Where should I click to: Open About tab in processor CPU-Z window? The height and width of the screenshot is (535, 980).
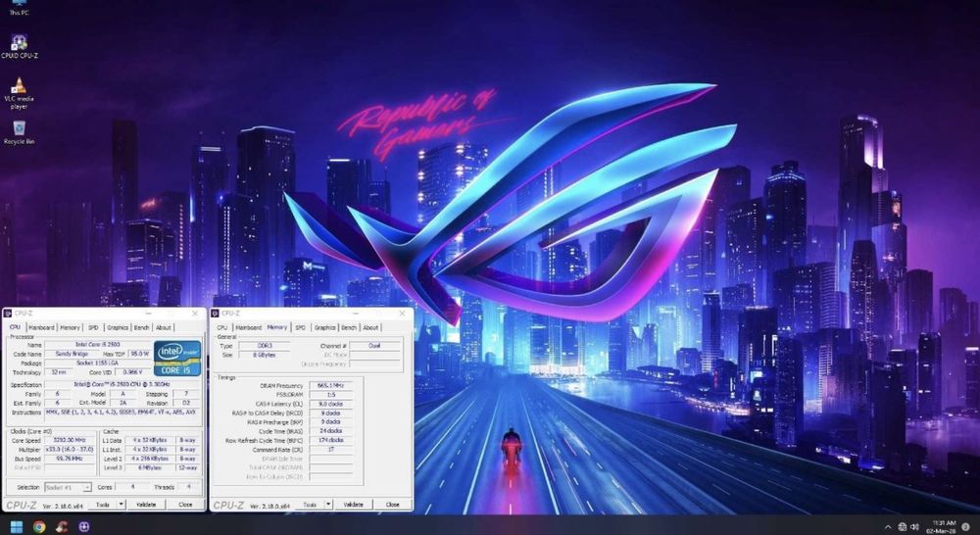pos(163,327)
